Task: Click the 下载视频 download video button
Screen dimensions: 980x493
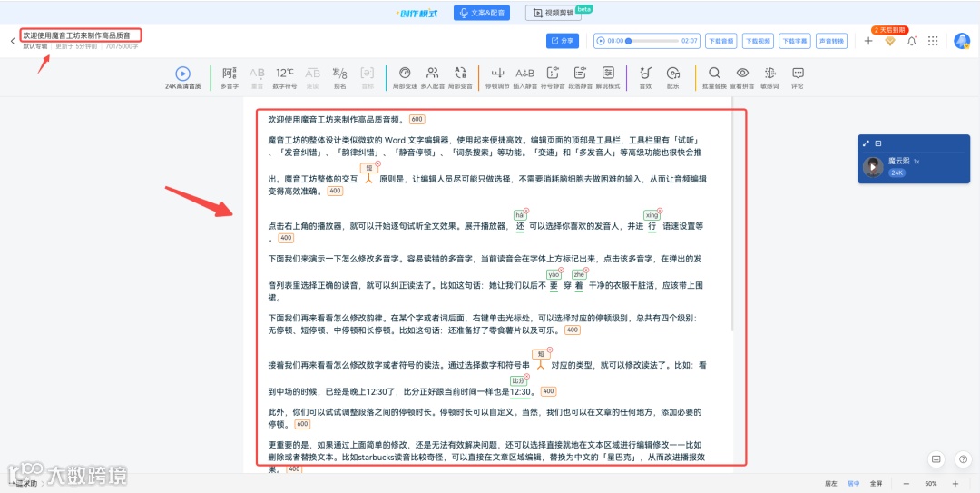Action: point(758,41)
